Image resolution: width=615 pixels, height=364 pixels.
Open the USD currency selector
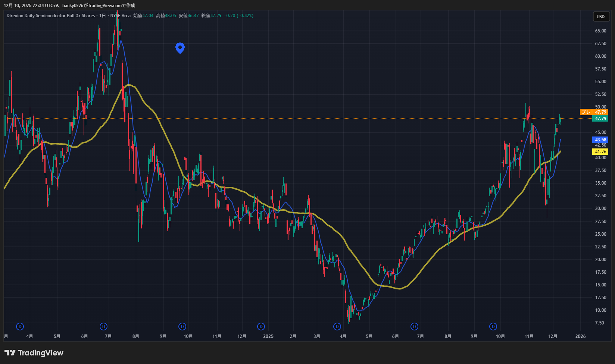600,16
